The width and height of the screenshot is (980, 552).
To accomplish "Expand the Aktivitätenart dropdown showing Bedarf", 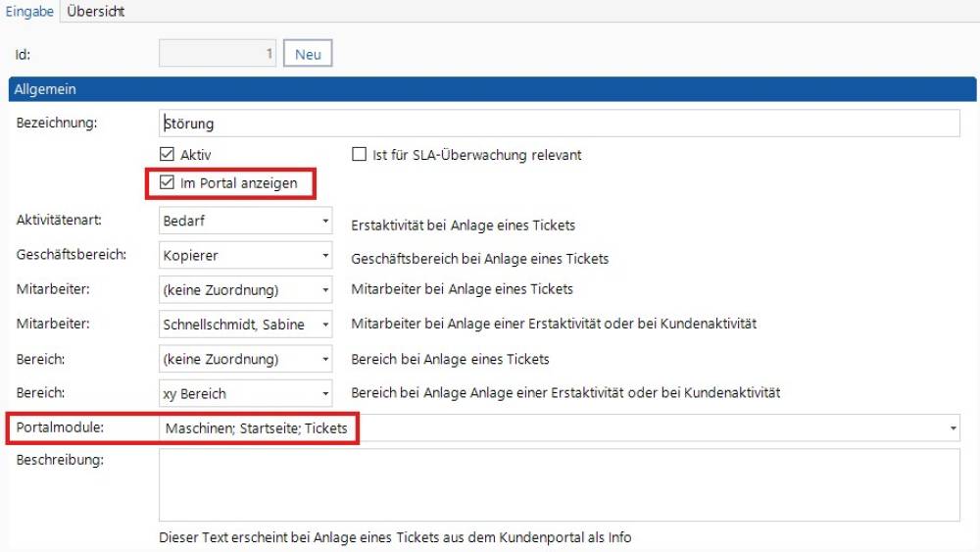I will click(x=245, y=221).
